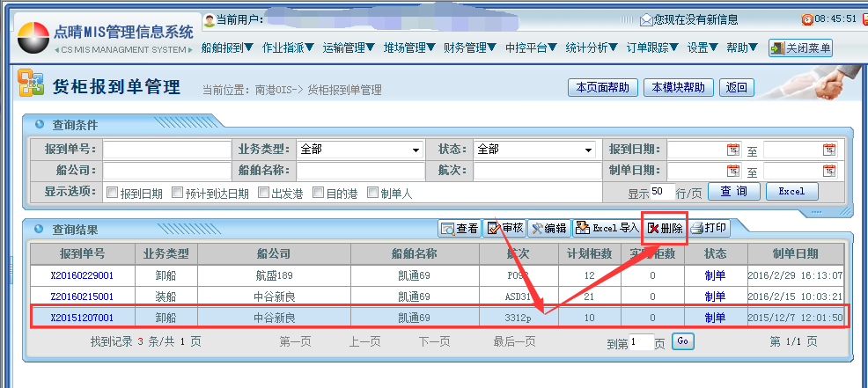Open the 财务管理 menu
Image resolution: width=868 pixels, height=388 pixels.
[x=470, y=48]
